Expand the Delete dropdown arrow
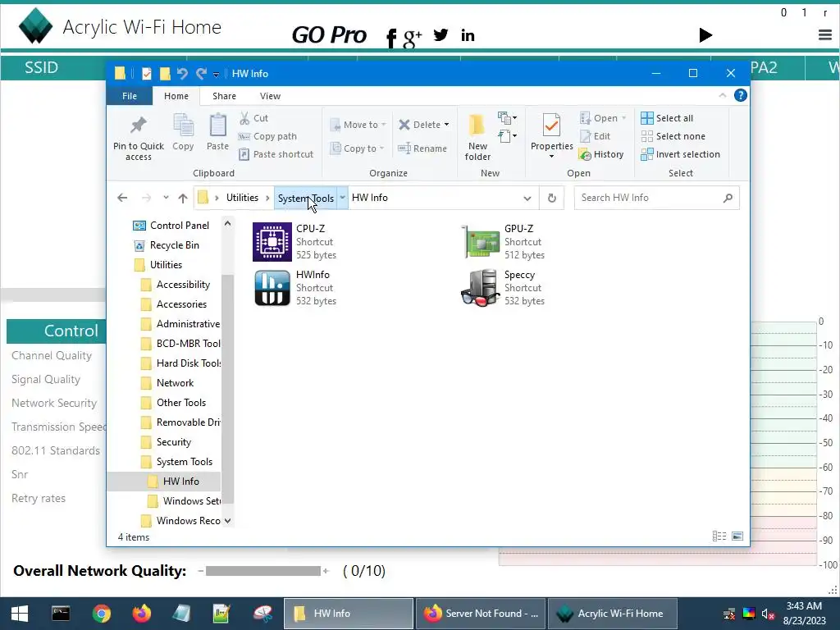 click(446, 125)
